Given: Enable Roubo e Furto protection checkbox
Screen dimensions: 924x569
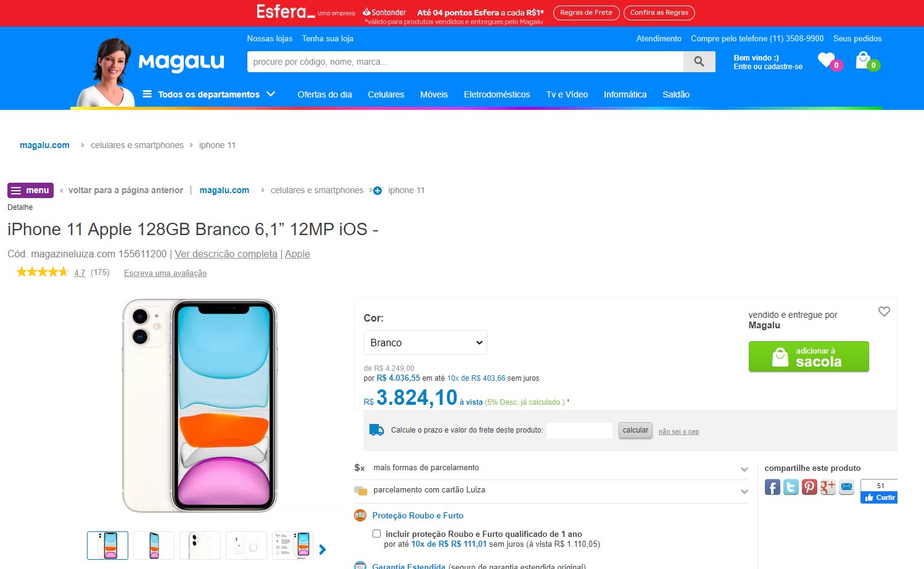Looking at the screenshot, I should tap(376, 534).
